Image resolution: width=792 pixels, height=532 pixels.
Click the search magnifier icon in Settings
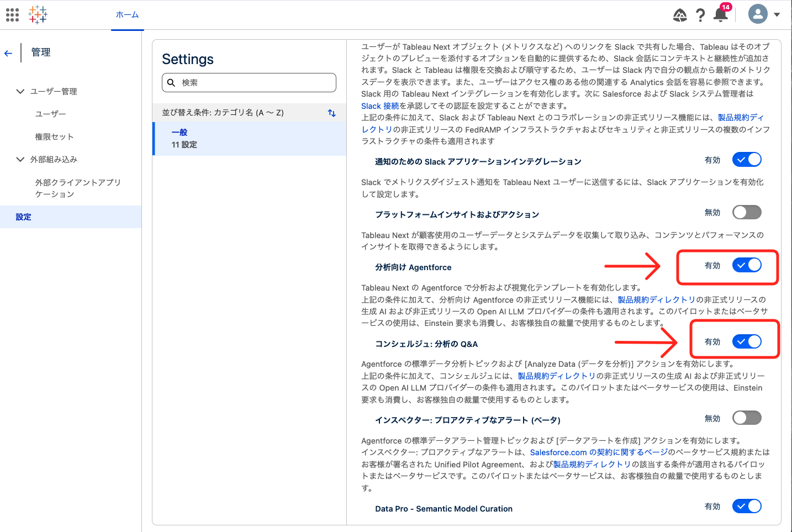(x=171, y=82)
